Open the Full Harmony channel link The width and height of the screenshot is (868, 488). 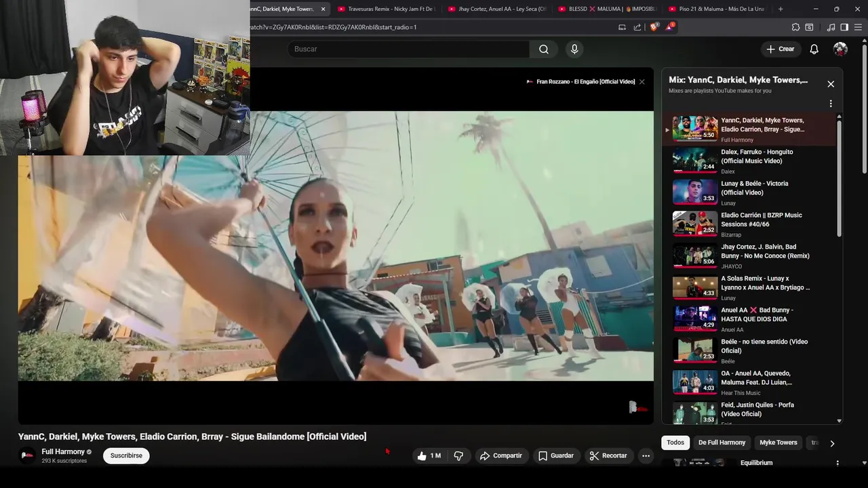click(x=63, y=451)
